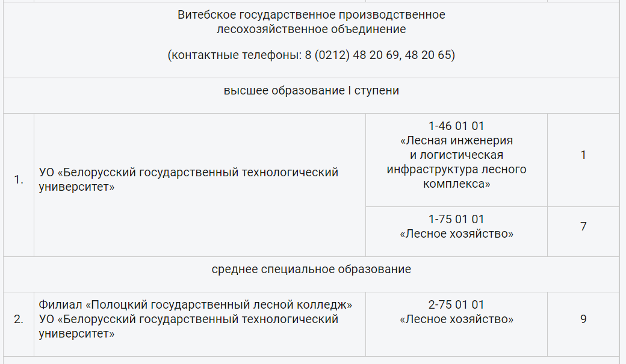Click the word университет» in row 1

[76, 187]
